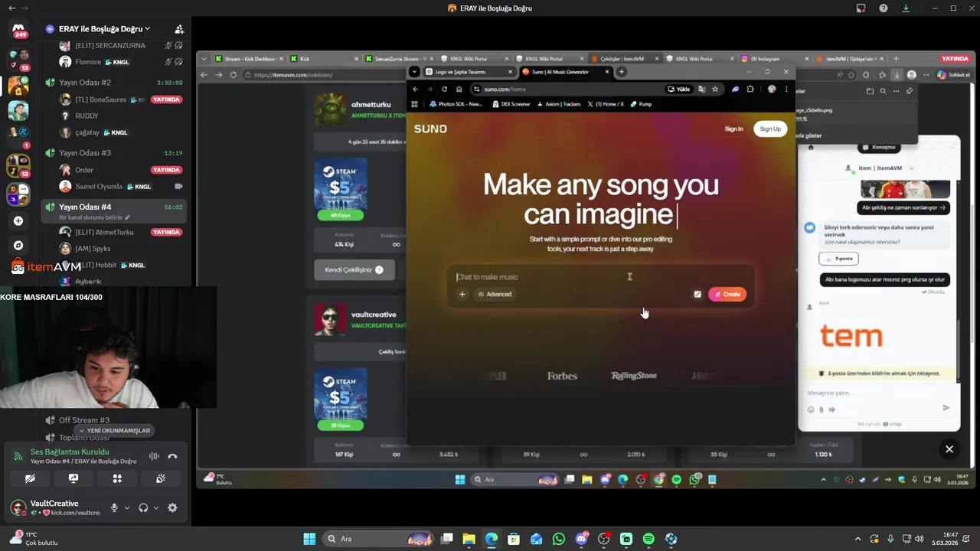Click E-posta button in streamed chat widget

(839, 259)
